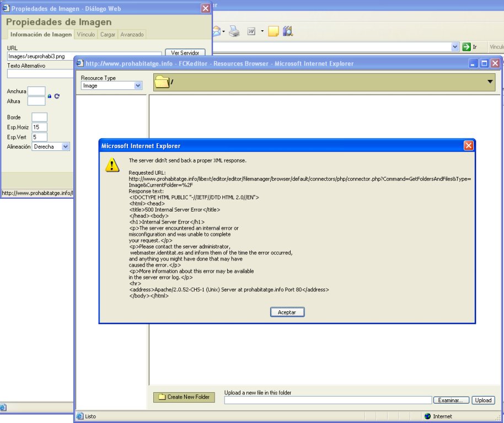
Task: Close the Microsoft Internet Explorer error dialog
Action: coord(468,146)
